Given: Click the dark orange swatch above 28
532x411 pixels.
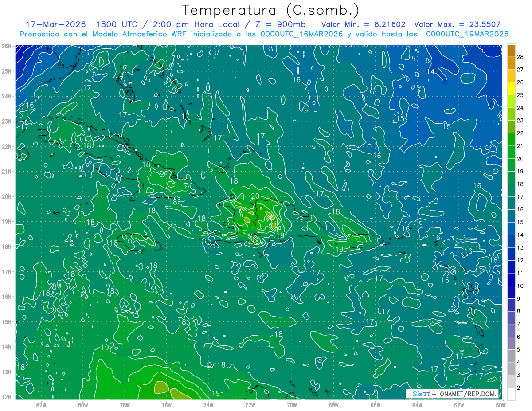Looking at the screenshot, I should 511,51.
